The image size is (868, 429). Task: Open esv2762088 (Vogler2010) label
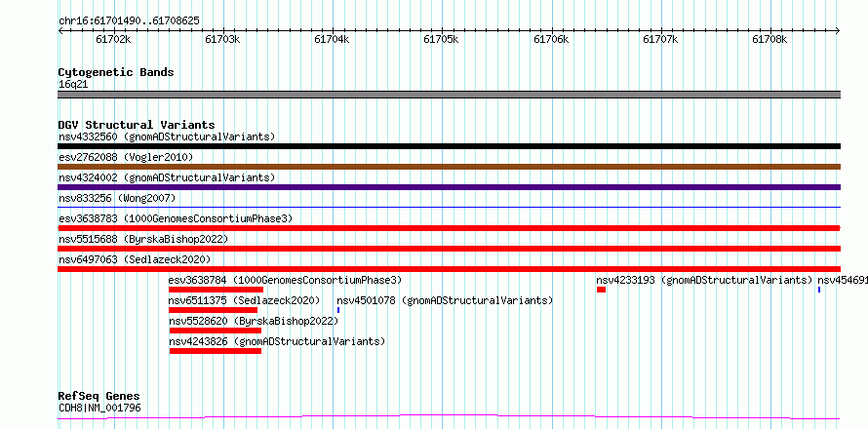point(126,157)
